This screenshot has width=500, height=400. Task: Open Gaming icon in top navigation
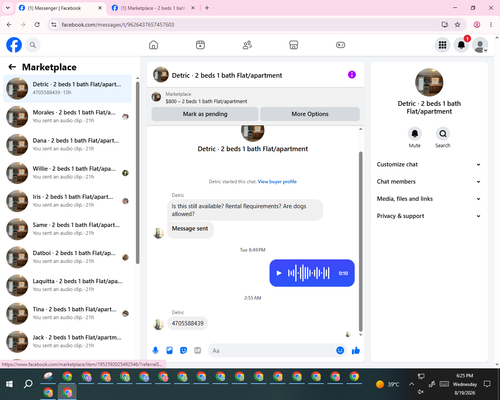(340, 45)
